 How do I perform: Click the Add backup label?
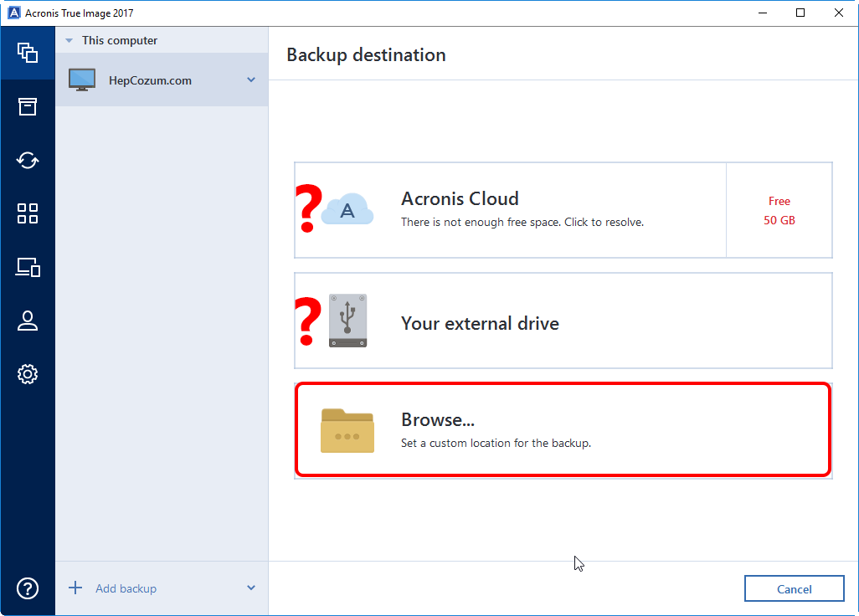click(x=126, y=588)
